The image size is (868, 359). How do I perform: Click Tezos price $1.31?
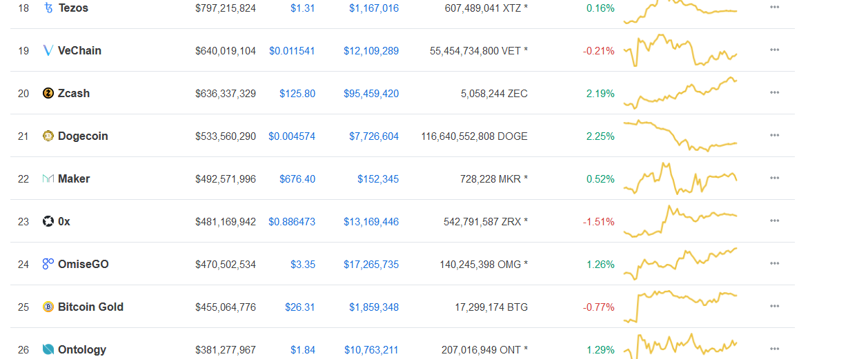pos(303,8)
